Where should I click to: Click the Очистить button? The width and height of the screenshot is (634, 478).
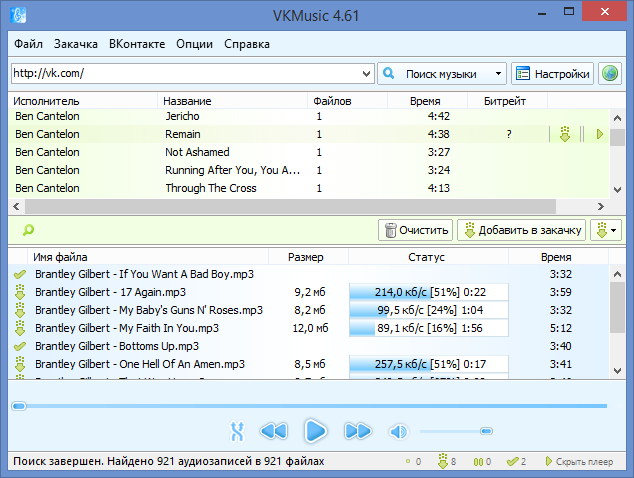coord(416,231)
